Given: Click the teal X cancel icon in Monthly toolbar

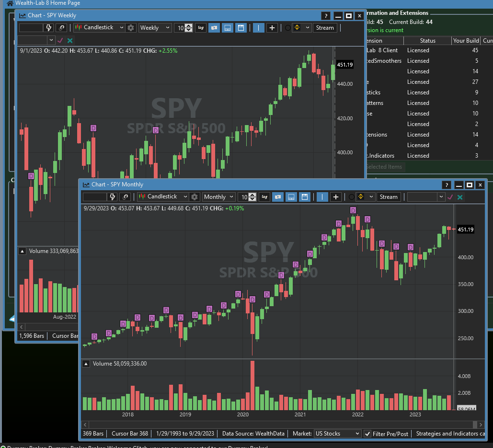Looking at the screenshot, I should click(460, 197).
